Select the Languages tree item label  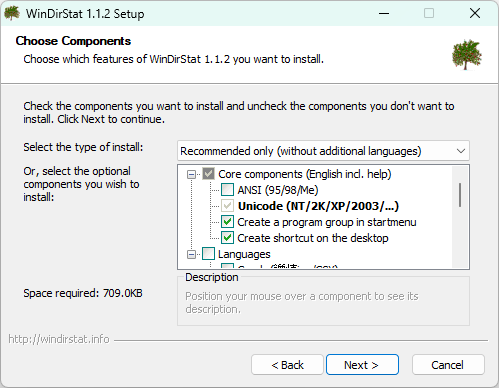(244, 254)
